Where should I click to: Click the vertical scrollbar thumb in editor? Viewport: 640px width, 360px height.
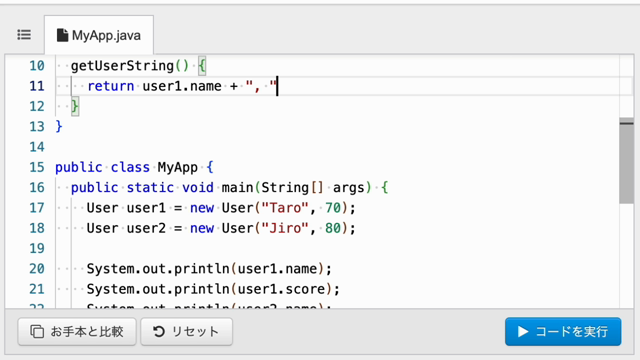[626, 160]
